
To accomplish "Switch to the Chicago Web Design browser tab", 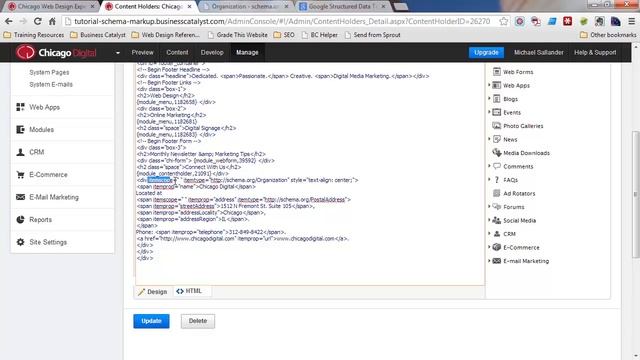I will [51, 7].
